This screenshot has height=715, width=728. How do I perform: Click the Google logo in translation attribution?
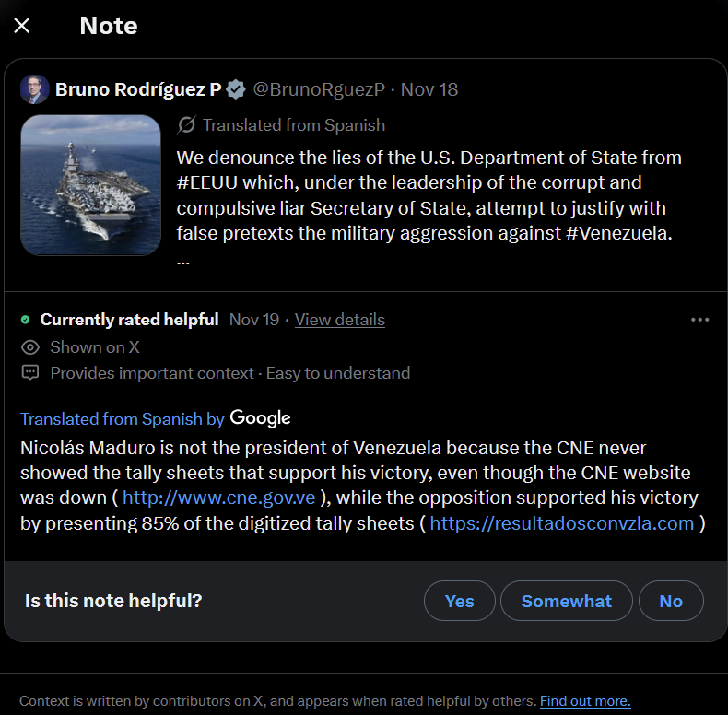coord(260,418)
